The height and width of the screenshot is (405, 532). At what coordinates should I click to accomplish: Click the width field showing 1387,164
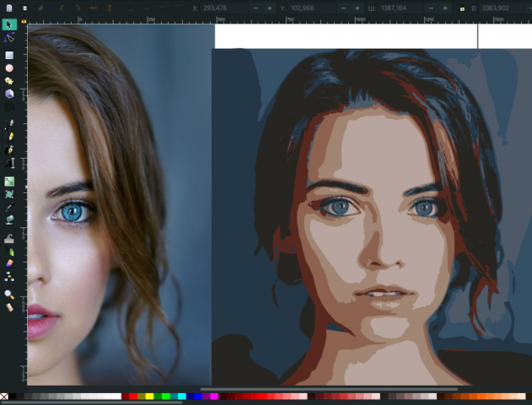(x=400, y=8)
